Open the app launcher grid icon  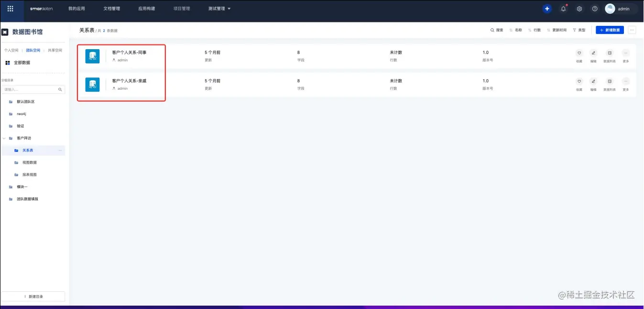[x=11, y=9]
